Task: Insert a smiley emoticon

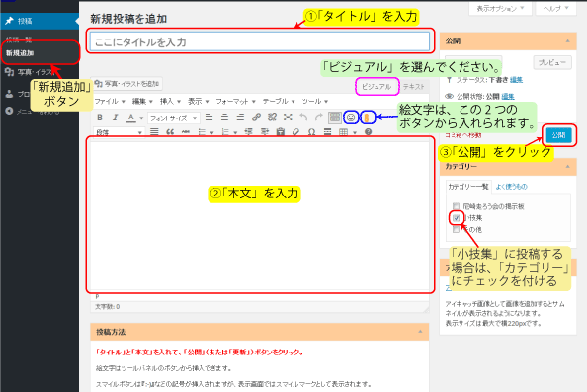Action: tap(351, 118)
